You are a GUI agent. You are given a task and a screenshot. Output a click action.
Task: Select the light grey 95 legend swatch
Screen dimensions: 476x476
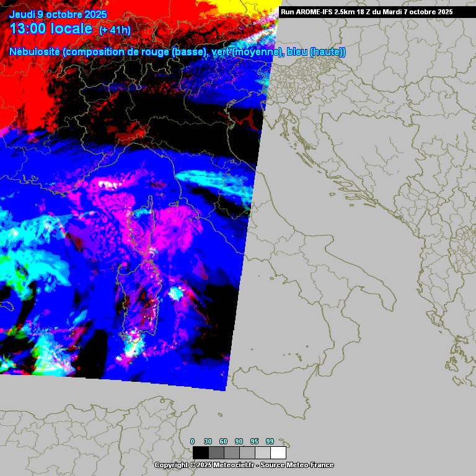262,452
